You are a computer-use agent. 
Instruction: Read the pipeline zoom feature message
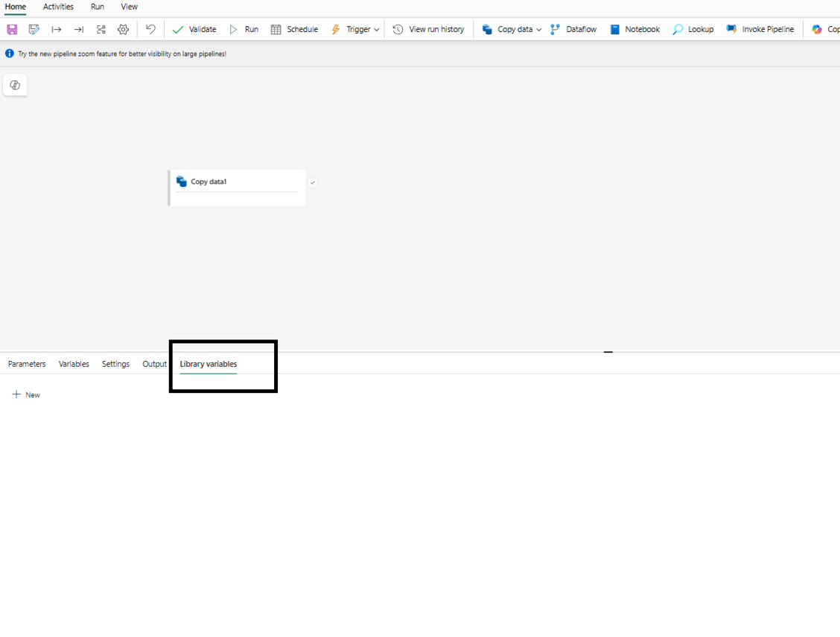point(122,54)
